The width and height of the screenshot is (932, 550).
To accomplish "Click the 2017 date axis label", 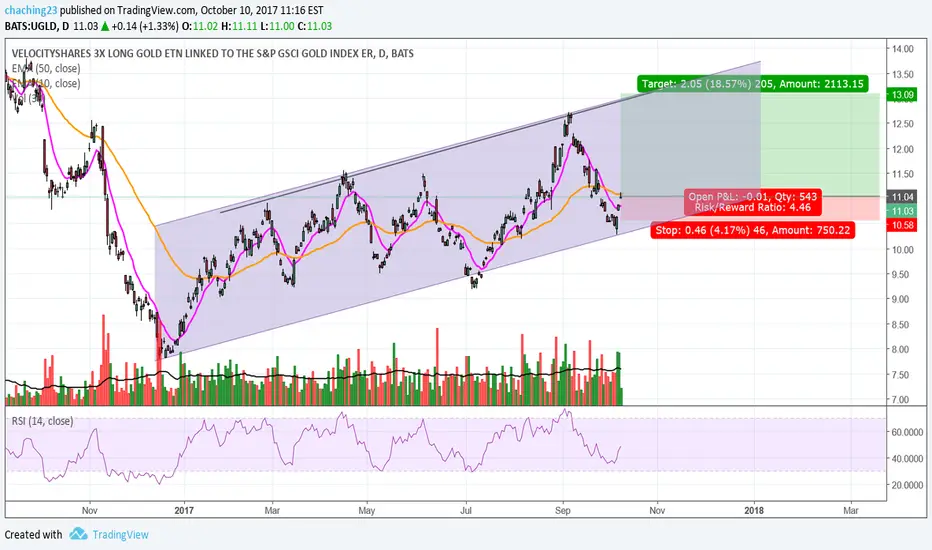I will [184, 511].
